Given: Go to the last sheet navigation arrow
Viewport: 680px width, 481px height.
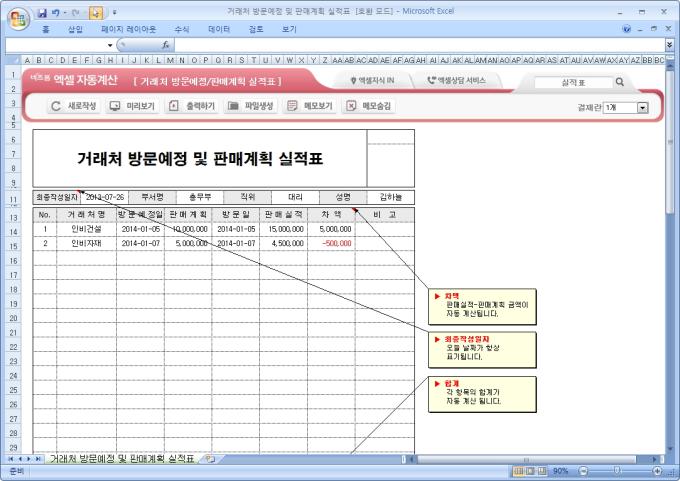Looking at the screenshot, I should [x=38, y=459].
